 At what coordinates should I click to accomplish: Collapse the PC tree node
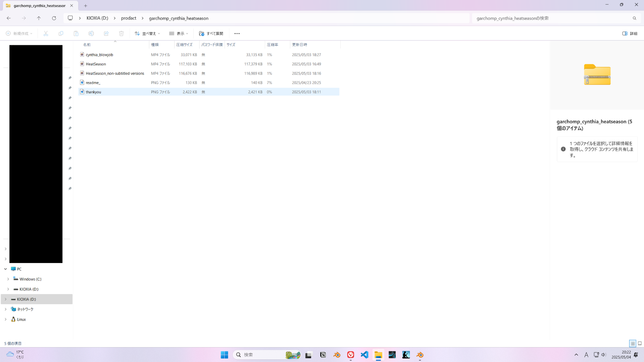6,269
